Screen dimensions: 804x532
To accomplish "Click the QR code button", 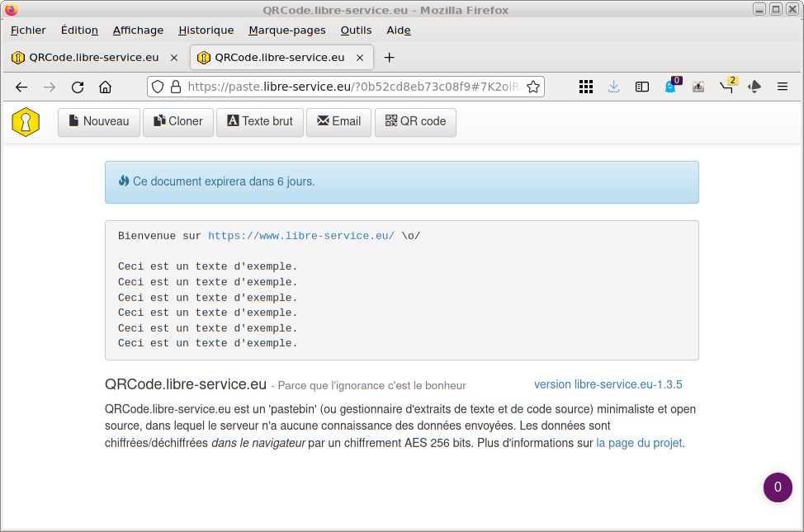I will [415, 122].
